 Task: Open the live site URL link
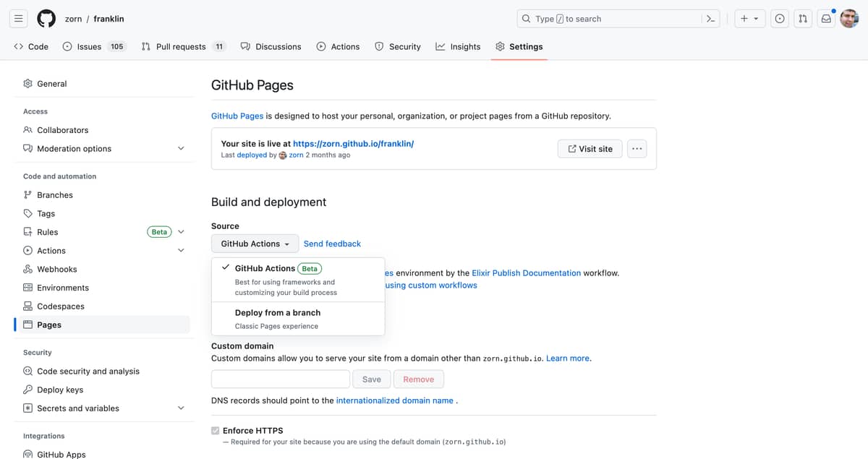[x=353, y=144]
